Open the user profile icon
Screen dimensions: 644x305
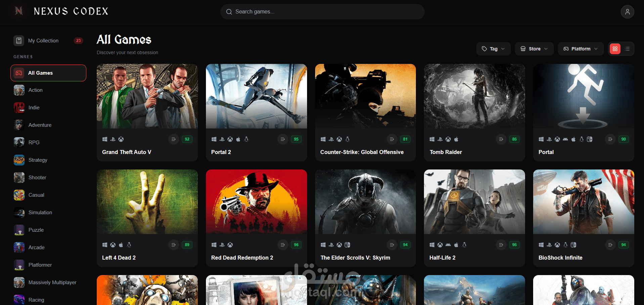627,12
